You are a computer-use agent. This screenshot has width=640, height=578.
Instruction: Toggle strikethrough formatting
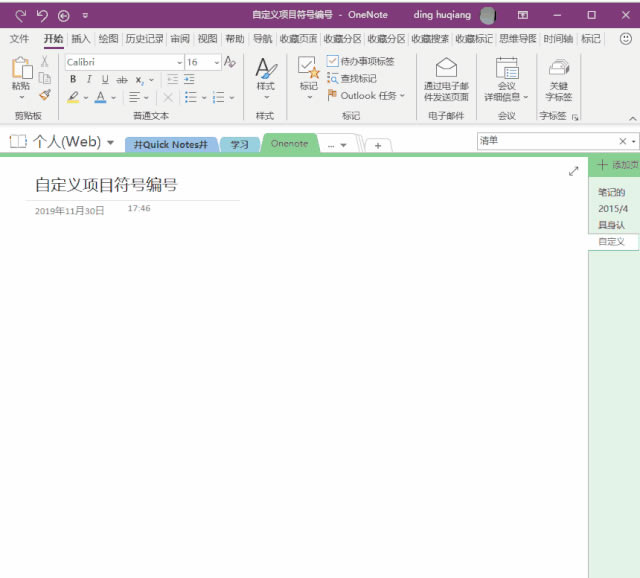[122, 80]
